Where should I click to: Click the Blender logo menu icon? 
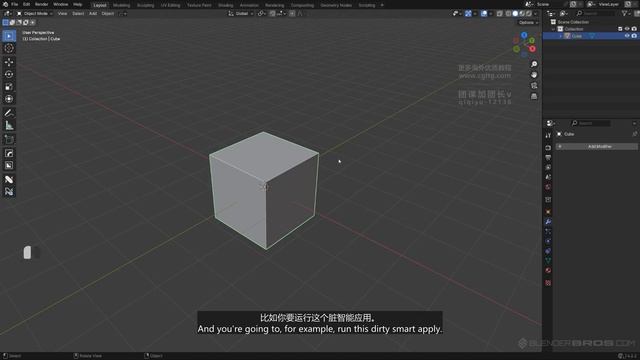coord(5,4)
